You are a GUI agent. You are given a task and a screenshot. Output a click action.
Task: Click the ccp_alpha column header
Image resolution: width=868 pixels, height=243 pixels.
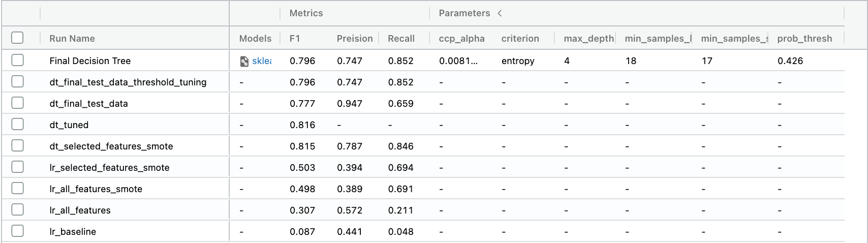pyautogui.click(x=461, y=39)
